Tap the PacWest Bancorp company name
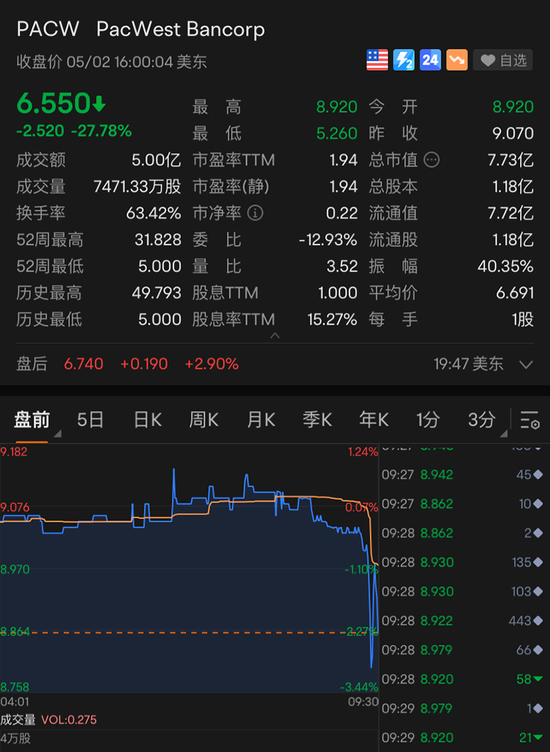The width and height of the screenshot is (550, 752). pyautogui.click(x=180, y=30)
